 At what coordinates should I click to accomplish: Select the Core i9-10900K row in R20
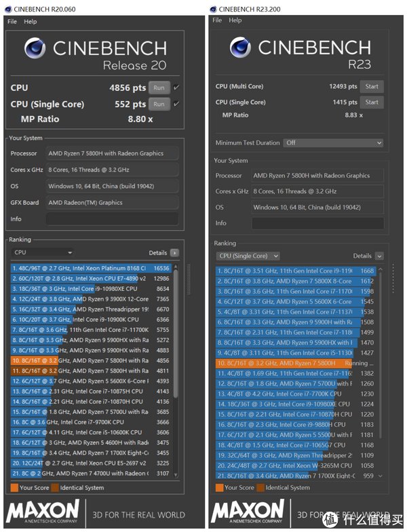coord(91,320)
